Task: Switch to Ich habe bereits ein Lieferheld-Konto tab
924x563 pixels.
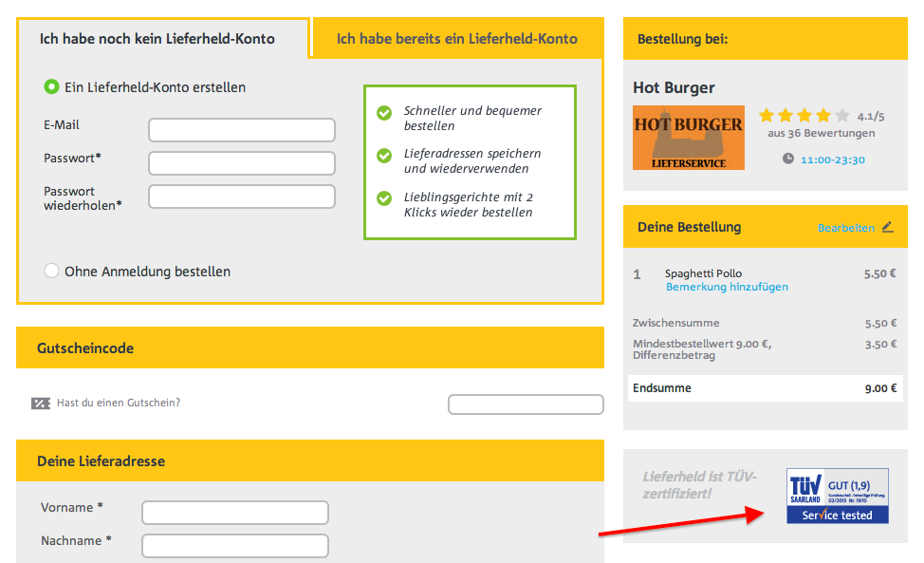Action: click(x=456, y=39)
